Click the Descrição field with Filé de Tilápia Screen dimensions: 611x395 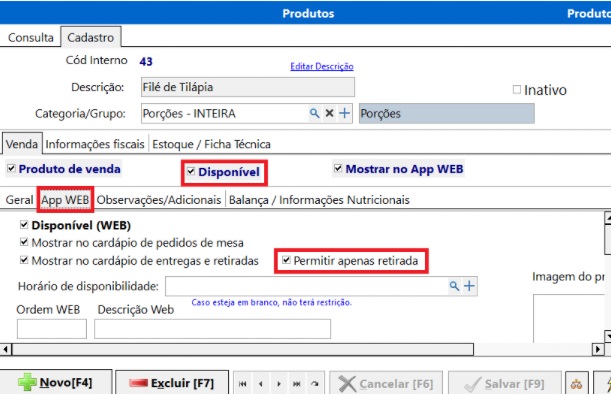(248, 87)
